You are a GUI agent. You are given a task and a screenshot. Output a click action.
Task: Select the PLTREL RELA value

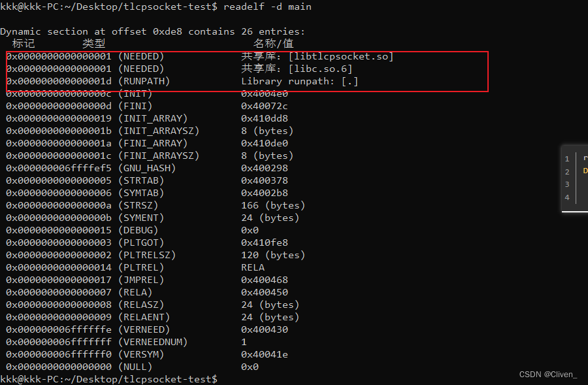pyautogui.click(x=253, y=267)
